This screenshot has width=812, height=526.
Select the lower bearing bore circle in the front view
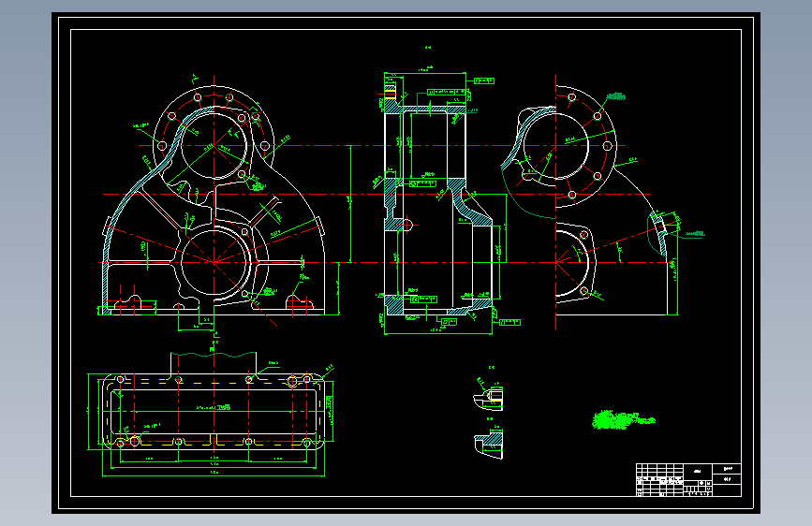(214, 262)
